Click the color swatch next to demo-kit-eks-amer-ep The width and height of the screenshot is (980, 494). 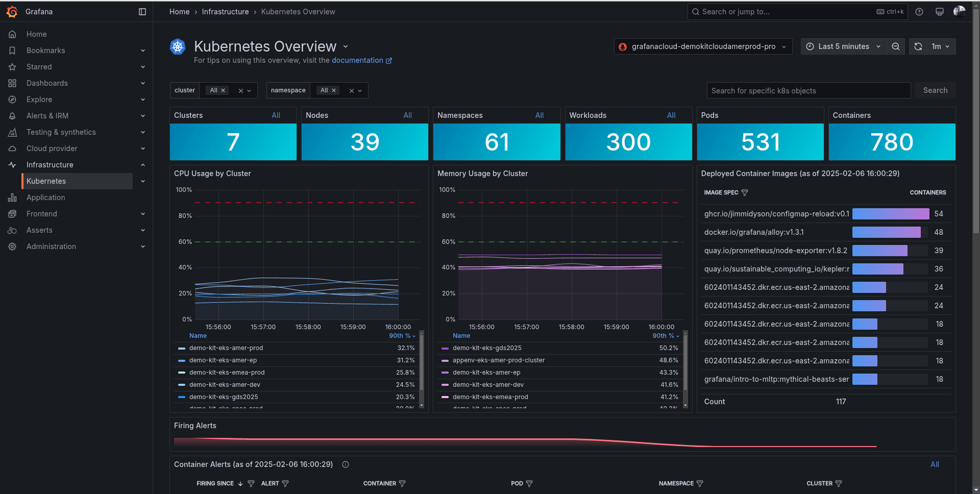(x=181, y=360)
